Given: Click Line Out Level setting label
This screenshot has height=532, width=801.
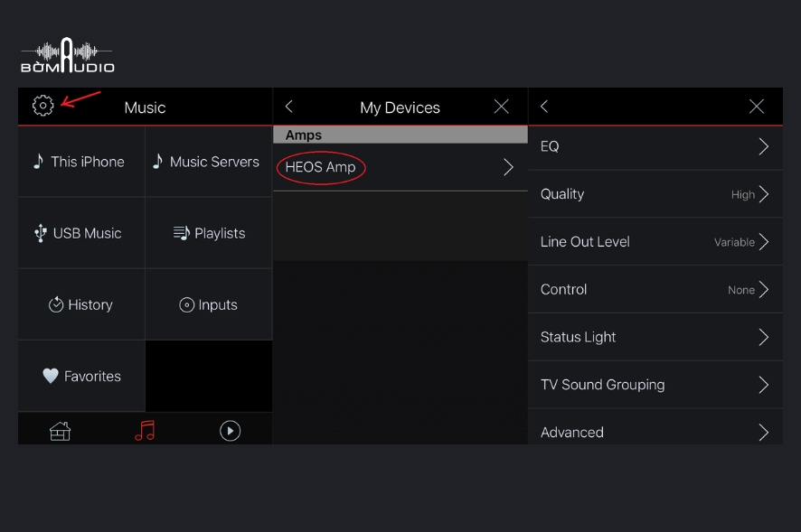Looking at the screenshot, I should [x=585, y=241].
